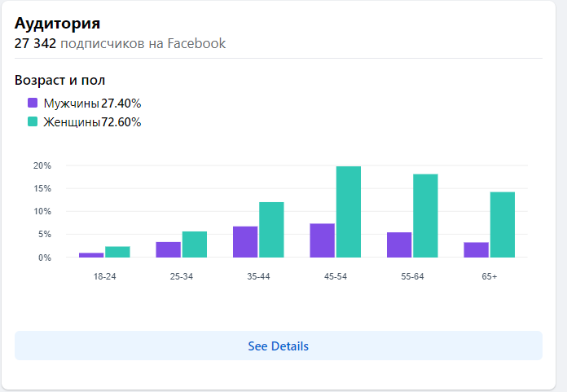Image resolution: width=567 pixels, height=392 pixels.
Task: Click the teal Женщины legend swatch
Action: [33, 122]
